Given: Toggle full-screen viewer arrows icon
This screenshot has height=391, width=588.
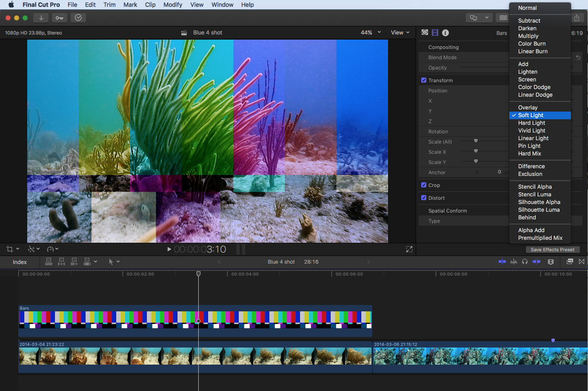Looking at the screenshot, I should [x=409, y=249].
